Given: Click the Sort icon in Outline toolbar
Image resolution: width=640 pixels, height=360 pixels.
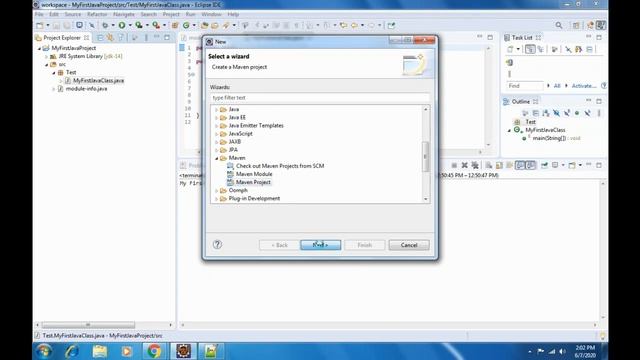Looking at the screenshot, I should tap(546, 113).
